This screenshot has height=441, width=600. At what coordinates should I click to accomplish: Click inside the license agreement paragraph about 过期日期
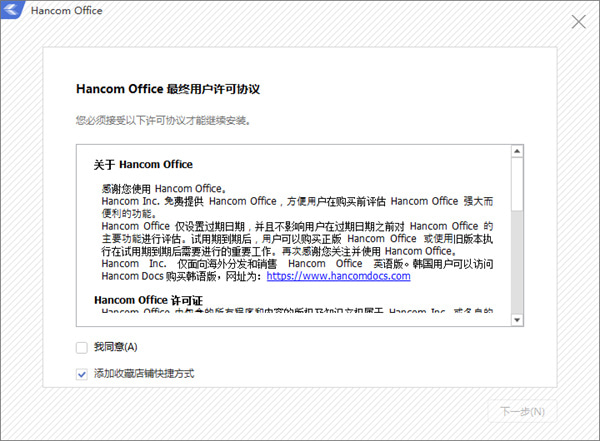click(x=297, y=238)
